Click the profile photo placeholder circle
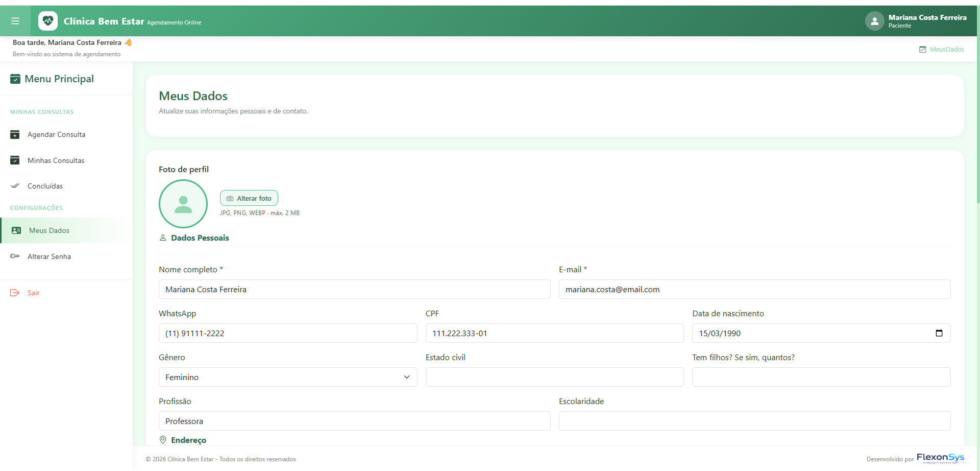This screenshot has width=980, height=471. (x=183, y=204)
